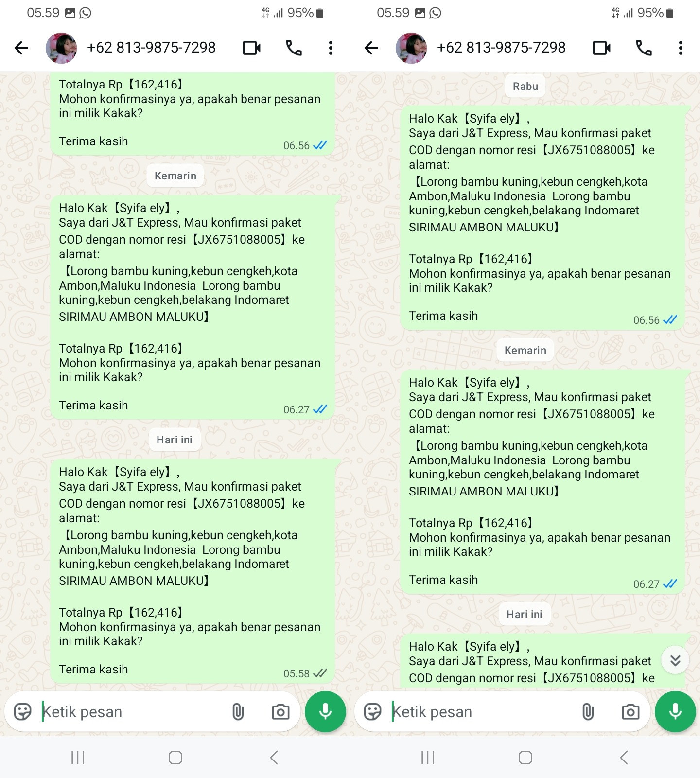The height and width of the screenshot is (778, 700).
Task: Open camera from left chat input bar
Action: (x=280, y=712)
